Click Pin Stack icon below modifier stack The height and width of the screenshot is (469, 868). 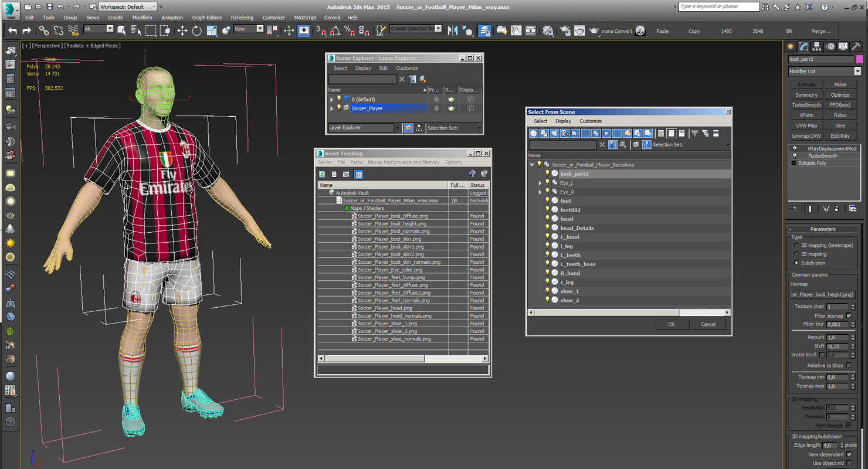click(x=794, y=208)
